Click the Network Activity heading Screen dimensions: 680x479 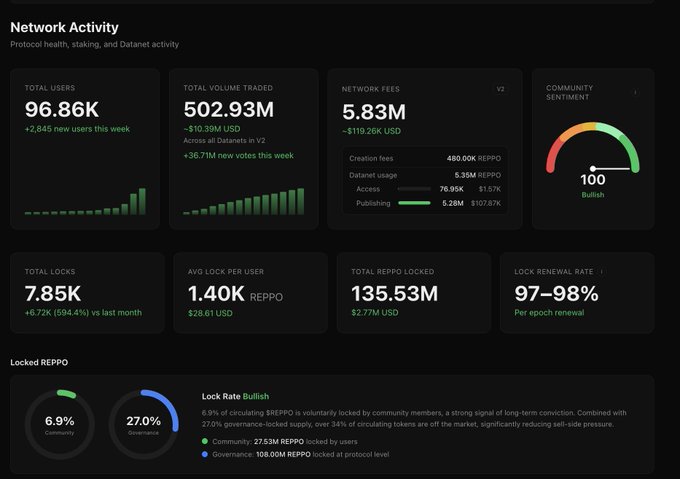(x=64, y=27)
